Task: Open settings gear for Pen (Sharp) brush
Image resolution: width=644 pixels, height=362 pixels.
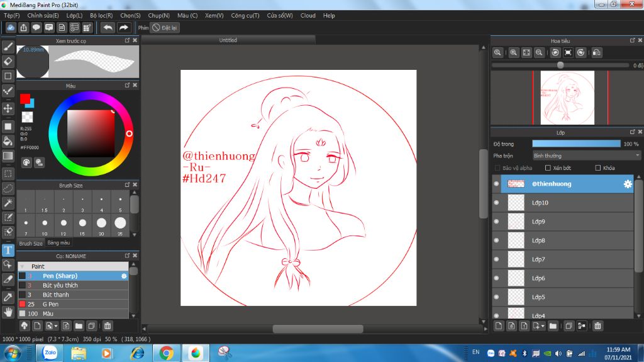Action: pyautogui.click(x=124, y=276)
